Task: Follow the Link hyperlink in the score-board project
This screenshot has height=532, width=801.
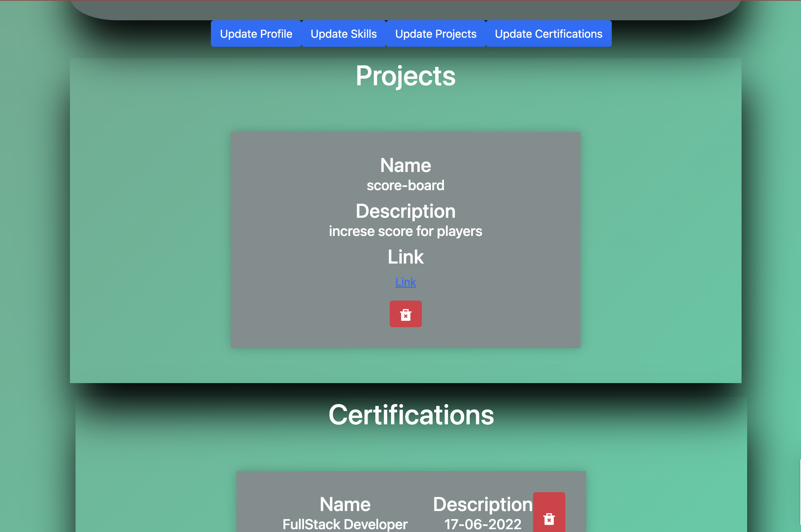Action: coord(405,282)
